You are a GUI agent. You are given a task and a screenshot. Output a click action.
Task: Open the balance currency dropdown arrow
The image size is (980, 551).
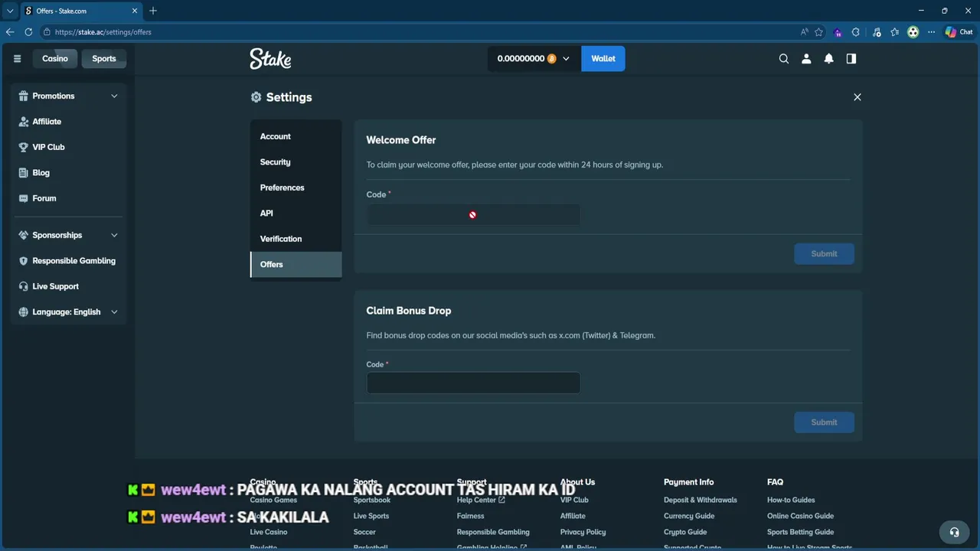(566, 59)
